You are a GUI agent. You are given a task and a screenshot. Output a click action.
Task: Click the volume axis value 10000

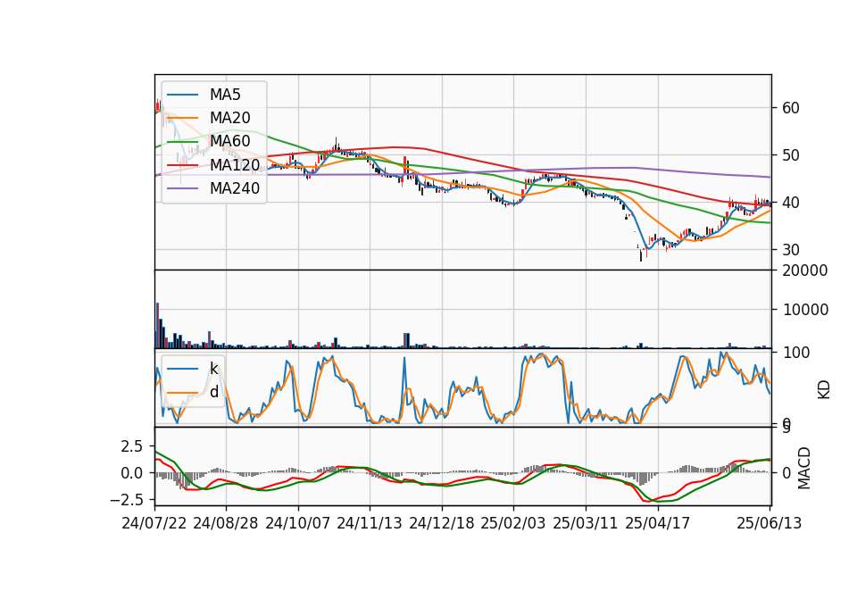[x=805, y=310]
